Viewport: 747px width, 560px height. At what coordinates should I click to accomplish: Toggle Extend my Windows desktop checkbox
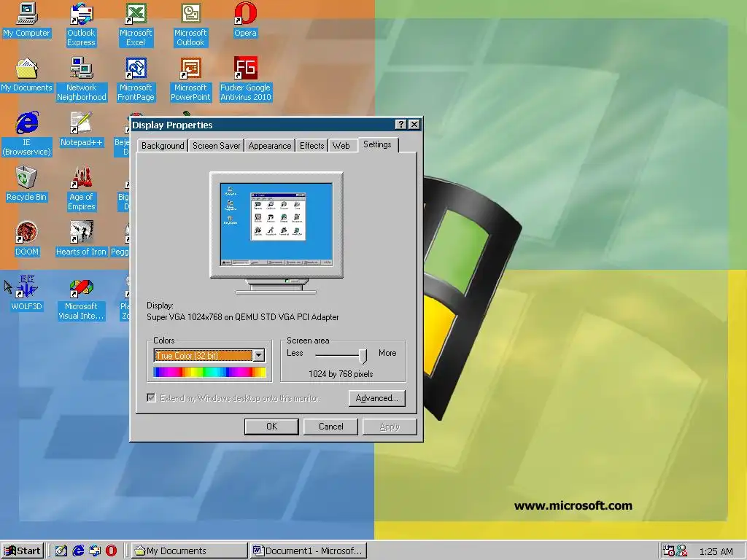point(151,397)
